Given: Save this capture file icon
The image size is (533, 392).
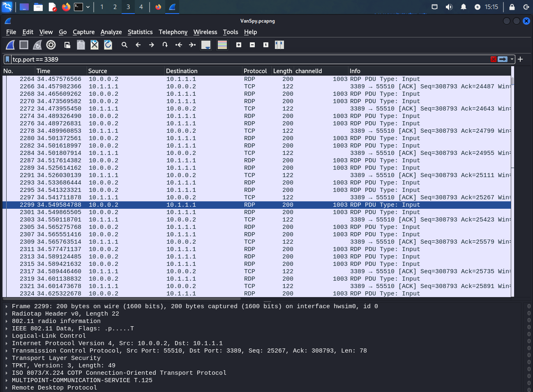Looking at the screenshot, I should click(81, 45).
